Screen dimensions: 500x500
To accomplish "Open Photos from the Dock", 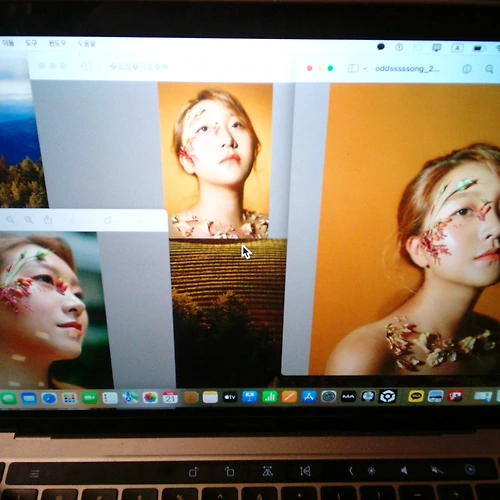I will click(150, 398).
